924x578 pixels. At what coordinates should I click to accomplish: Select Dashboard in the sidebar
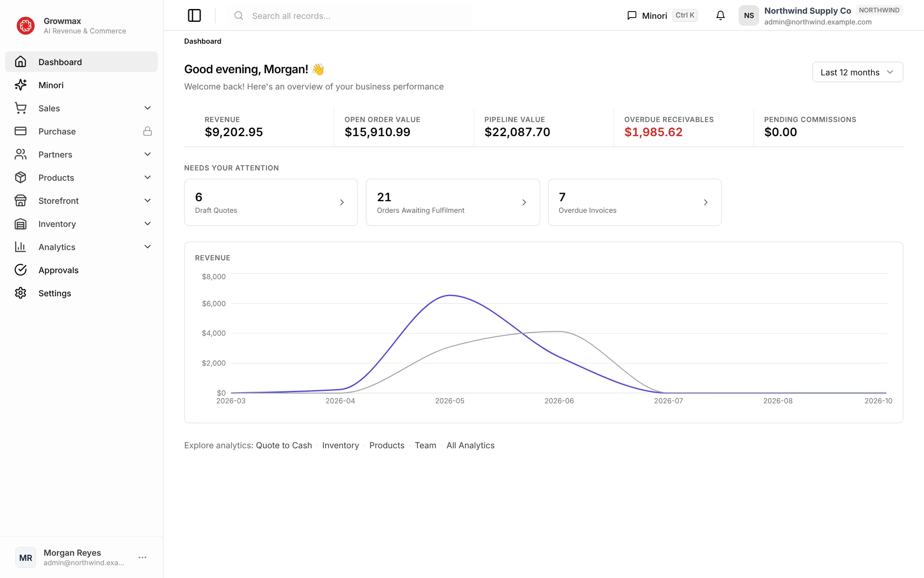tap(81, 62)
